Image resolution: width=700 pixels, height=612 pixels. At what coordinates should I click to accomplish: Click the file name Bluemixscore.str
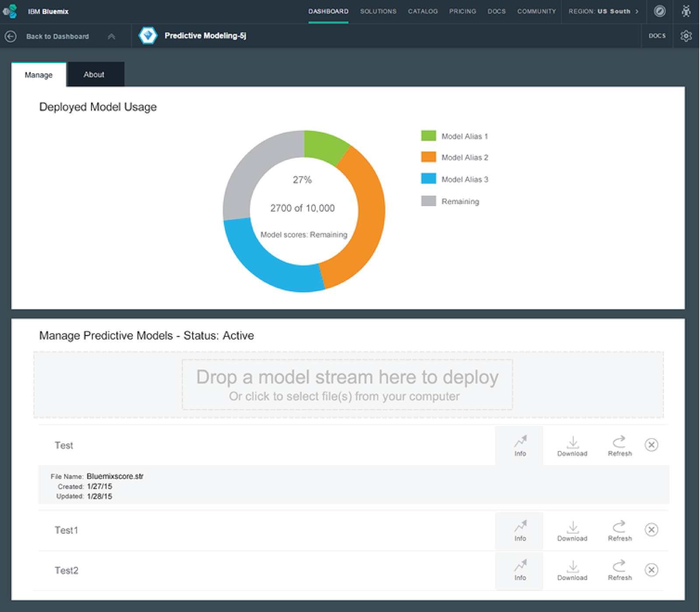pos(115,476)
